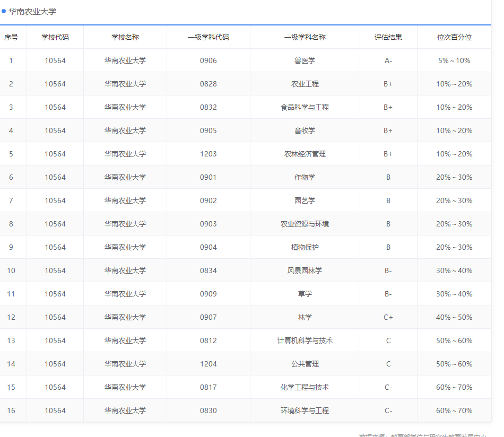This screenshot has height=437, width=504.
Task: Select the 化学工程与技术 subject cell
Action: tap(305, 388)
